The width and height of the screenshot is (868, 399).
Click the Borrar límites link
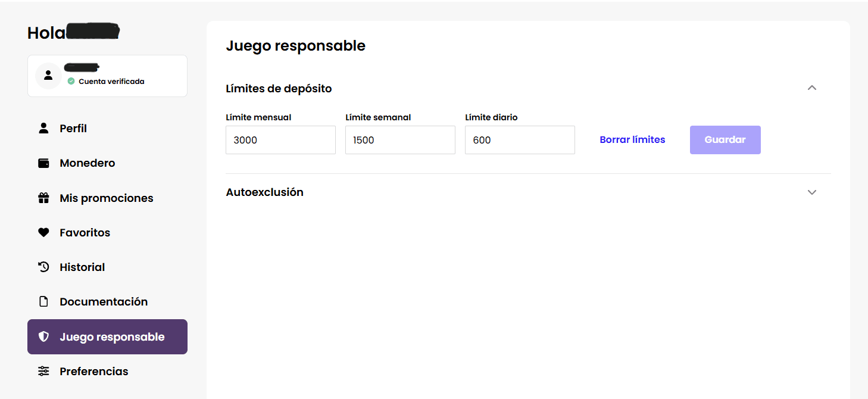[x=632, y=139]
